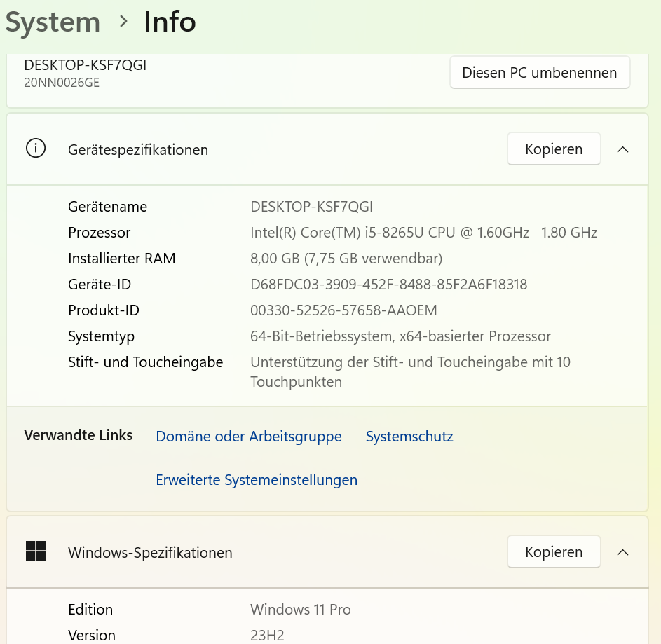Image resolution: width=661 pixels, height=644 pixels.
Task: Click the Installierter RAM label
Action: [121, 259]
